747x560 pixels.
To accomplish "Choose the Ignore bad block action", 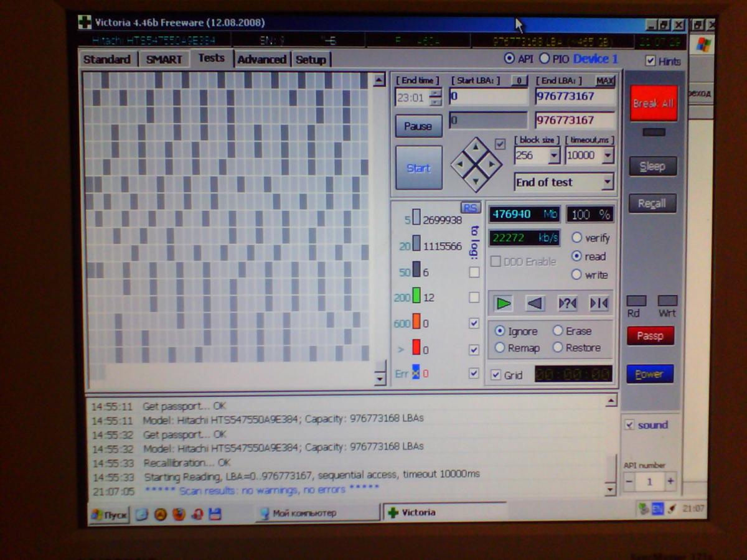I will (499, 331).
